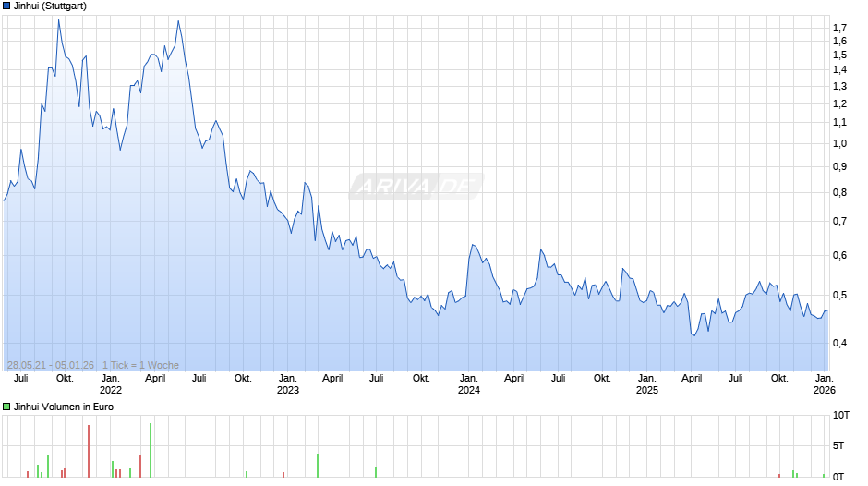Viewport: 868px width, 486px height.
Task: Click the 5T volume axis label
Action: [838, 445]
